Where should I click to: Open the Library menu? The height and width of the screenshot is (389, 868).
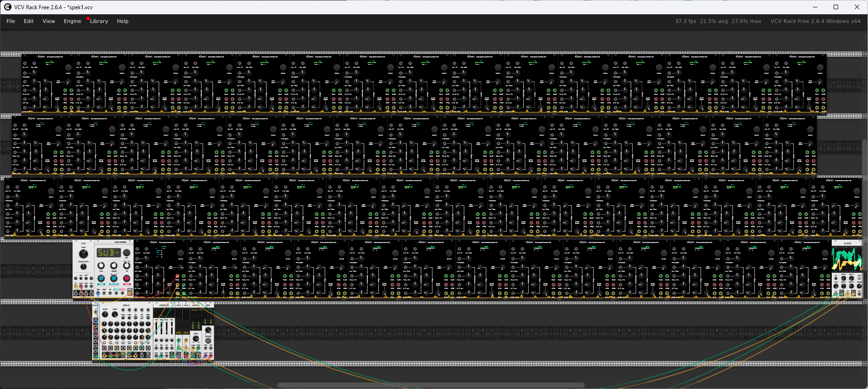pos(99,21)
